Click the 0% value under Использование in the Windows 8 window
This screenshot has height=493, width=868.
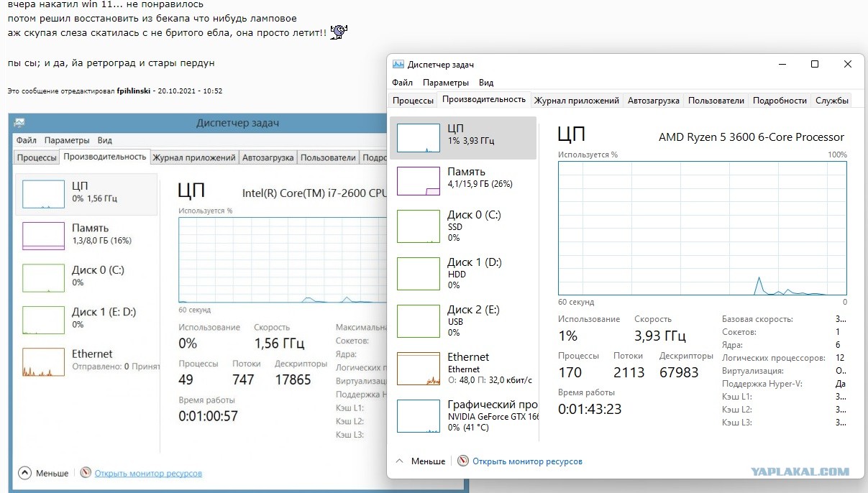pyautogui.click(x=188, y=344)
